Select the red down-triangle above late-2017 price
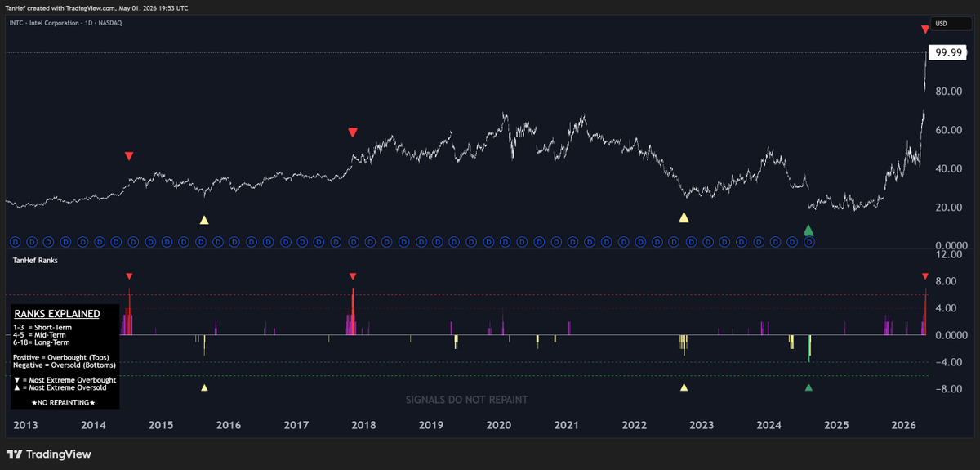The height and width of the screenshot is (470, 980). [353, 132]
